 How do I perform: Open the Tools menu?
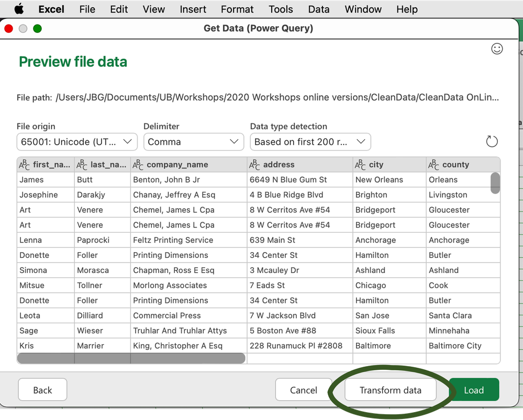[281, 9]
